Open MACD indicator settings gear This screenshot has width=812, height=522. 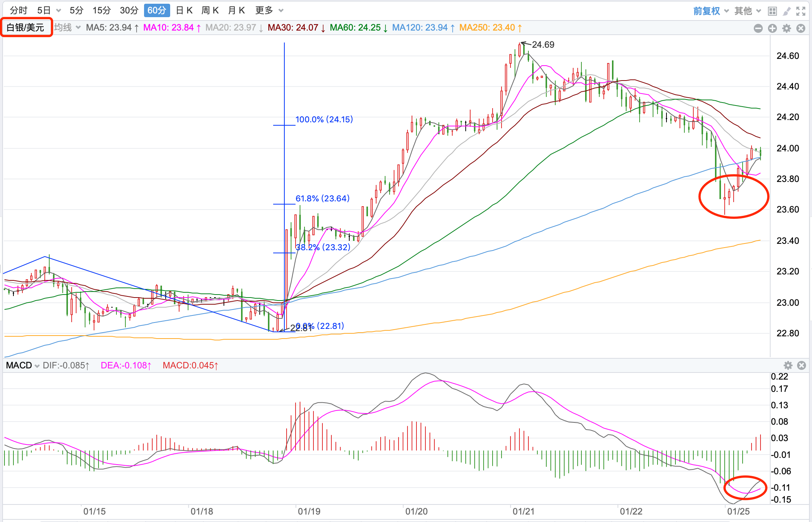[x=788, y=365]
